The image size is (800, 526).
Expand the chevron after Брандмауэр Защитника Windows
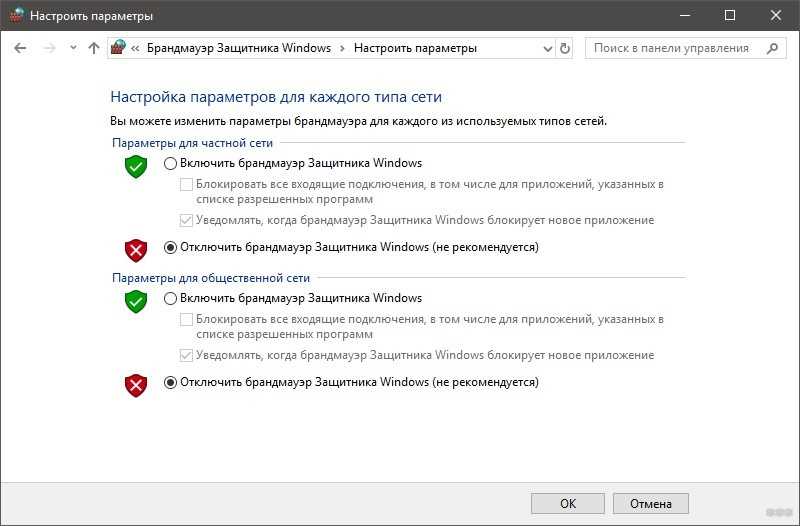click(342, 48)
